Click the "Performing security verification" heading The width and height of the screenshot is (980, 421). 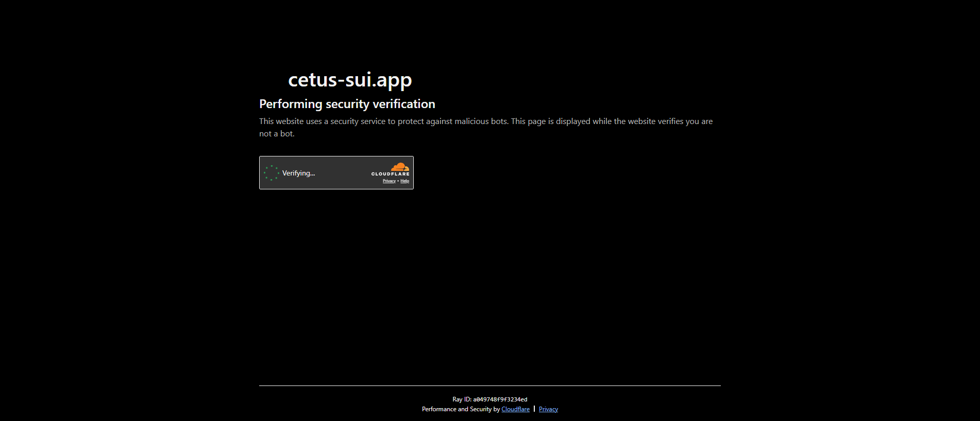(347, 104)
